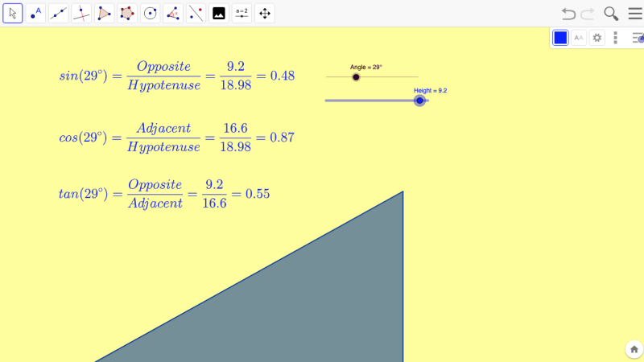Select the Line through two points tool
The height and width of the screenshot is (362, 644).
coord(58,14)
